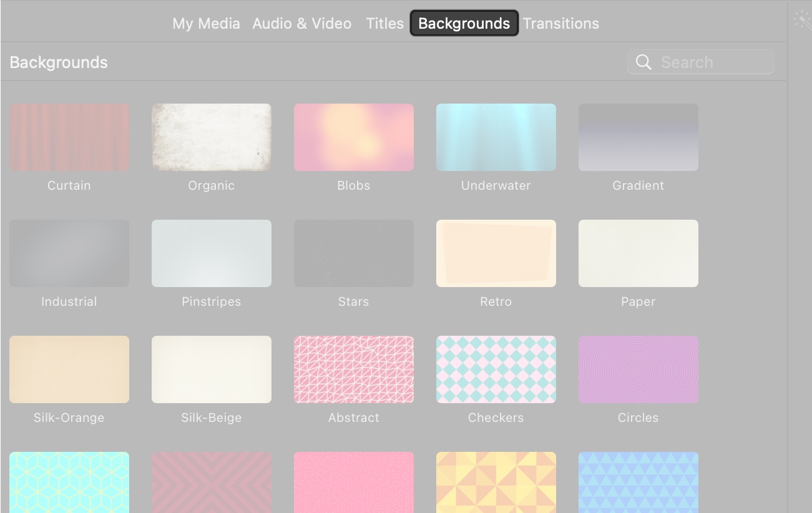Pick the Underwater background
This screenshot has width=812, height=513.
coord(496,137)
